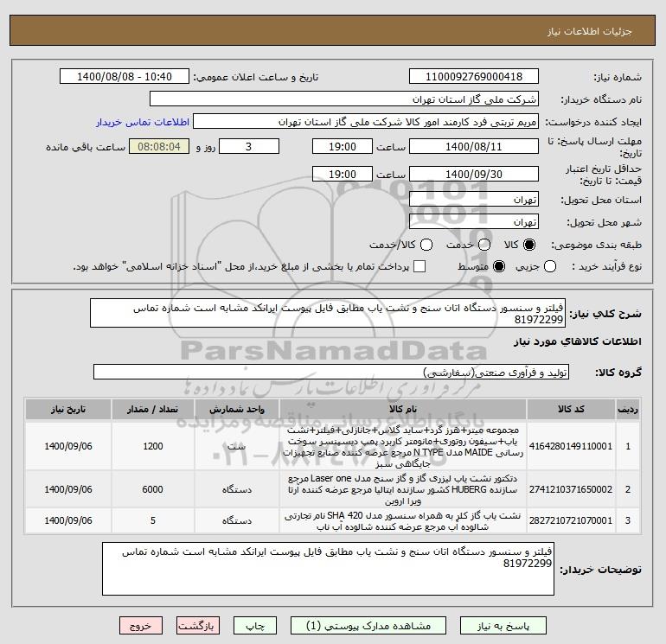
Task: Open the اطلاعات تماس خریدار link
Action: [143, 122]
